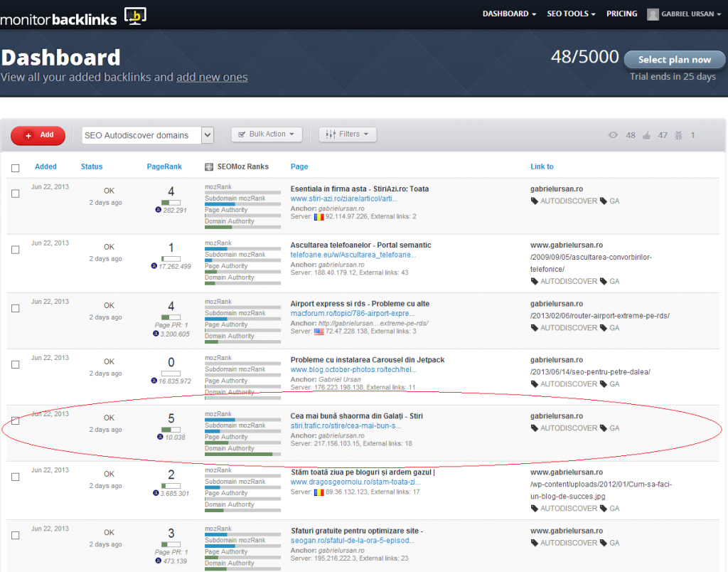Click GA tag icon in stiri-azi.ro row

(x=604, y=201)
